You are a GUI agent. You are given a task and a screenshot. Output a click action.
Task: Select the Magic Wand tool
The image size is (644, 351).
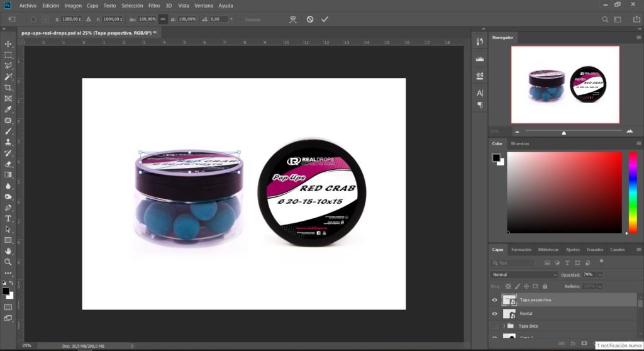(x=8, y=77)
